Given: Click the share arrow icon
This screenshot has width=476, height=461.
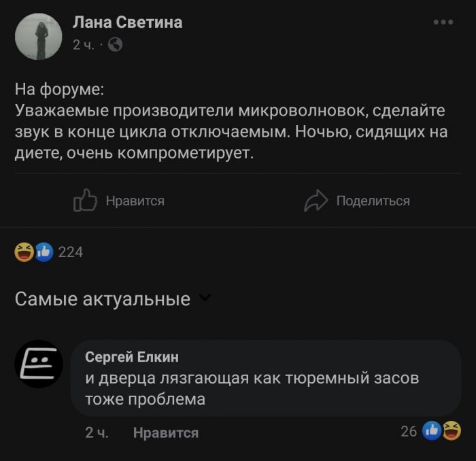Looking at the screenshot, I should click(x=316, y=201).
